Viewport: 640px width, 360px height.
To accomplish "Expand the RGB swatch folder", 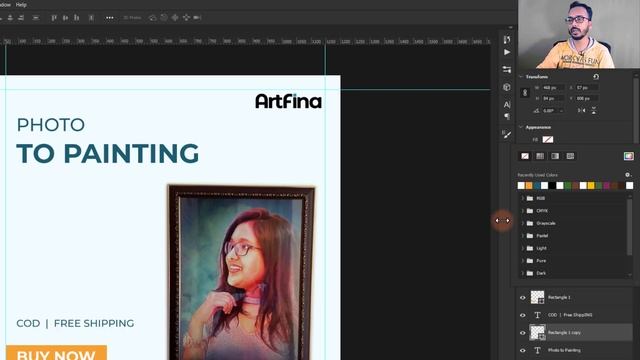I will (x=522, y=198).
